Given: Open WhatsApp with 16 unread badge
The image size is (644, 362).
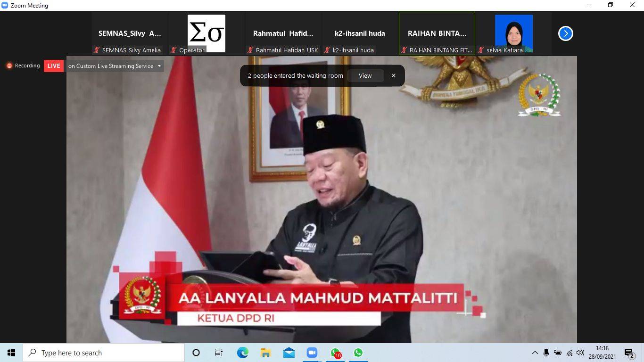Looking at the screenshot, I should coord(335,353).
